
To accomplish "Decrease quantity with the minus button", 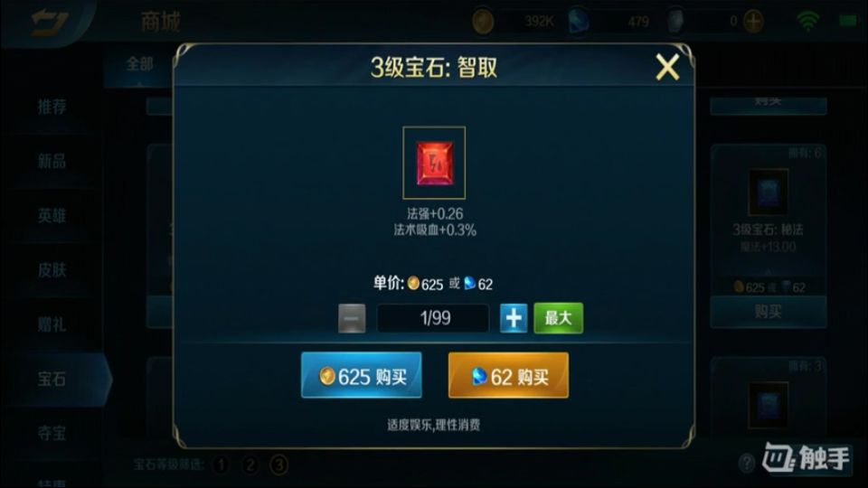I will (352, 318).
